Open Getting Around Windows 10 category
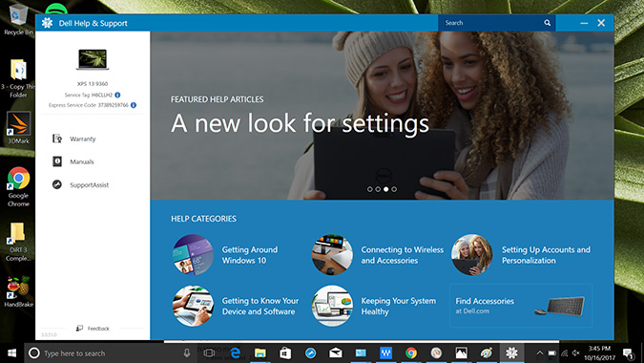The image size is (644, 363). click(250, 255)
